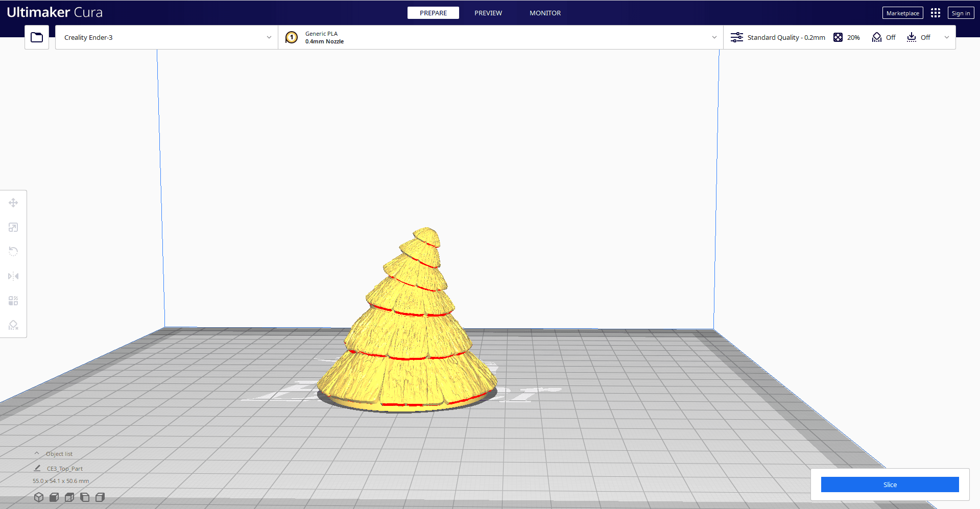Switch to the PREVIEW tab
Screen dimensions: 980x509
tap(488, 13)
